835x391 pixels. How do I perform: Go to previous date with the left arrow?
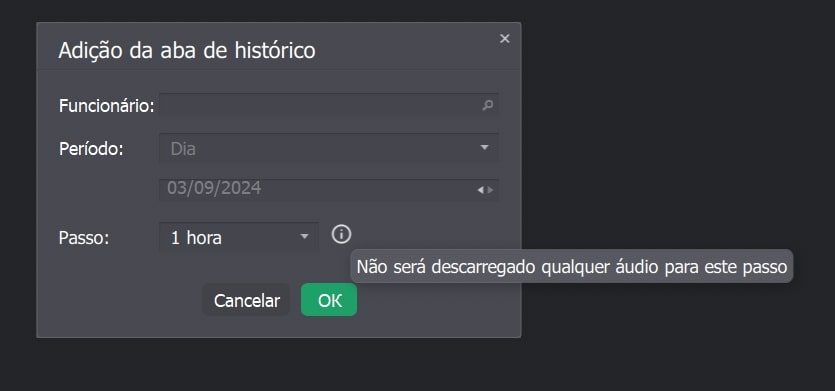click(x=480, y=190)
